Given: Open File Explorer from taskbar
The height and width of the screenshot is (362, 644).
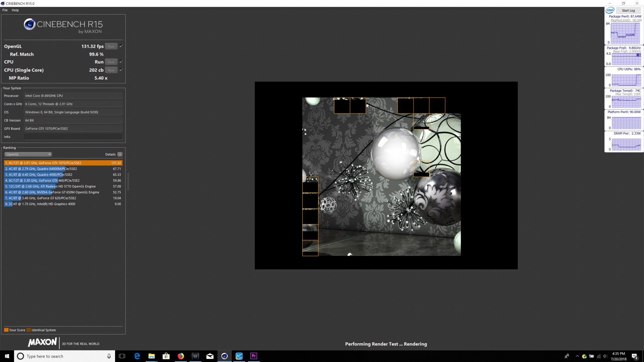Looking at the screenshot, I should [x=152, y=356].
